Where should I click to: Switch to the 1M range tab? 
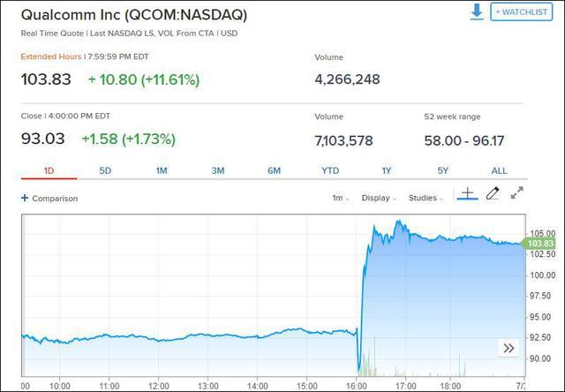click(162, 170)
